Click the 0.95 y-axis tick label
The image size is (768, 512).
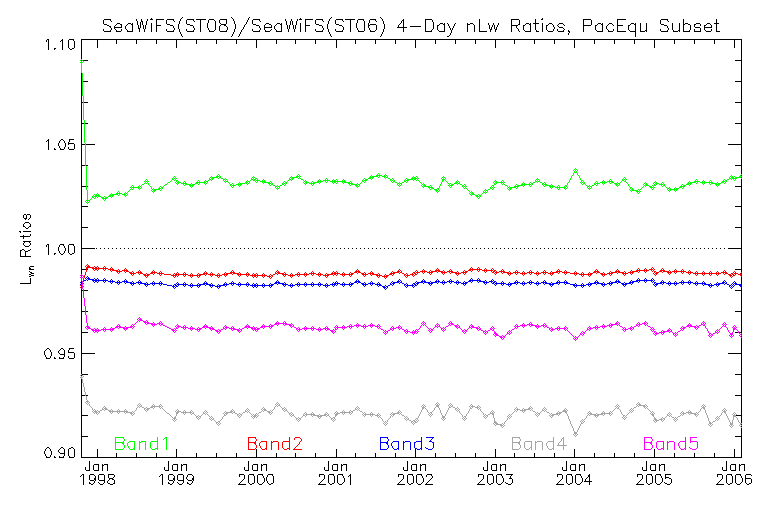coord(59,353)
